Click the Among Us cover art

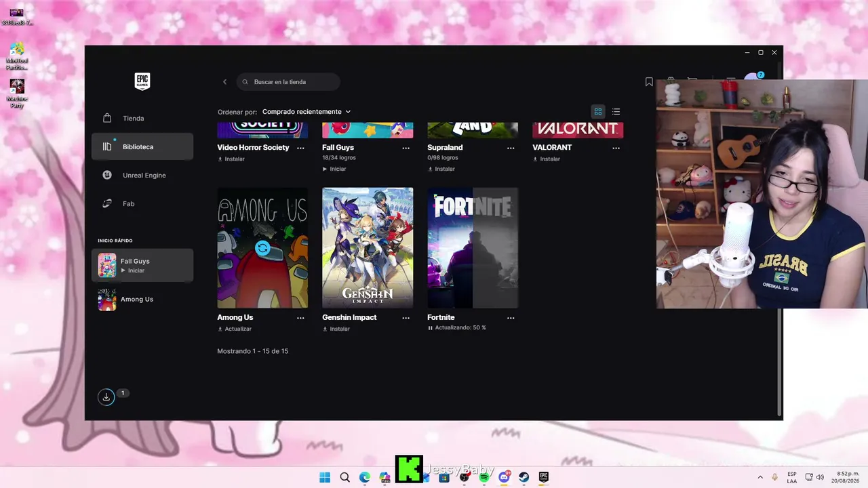click(x=262, y=248)
